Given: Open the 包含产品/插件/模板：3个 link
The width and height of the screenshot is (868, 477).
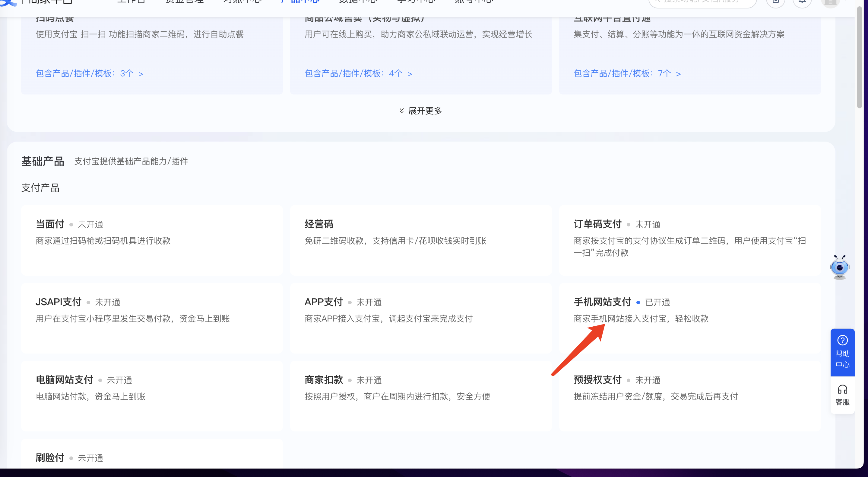Looking at the screenshot, I should tap(90, 74).
